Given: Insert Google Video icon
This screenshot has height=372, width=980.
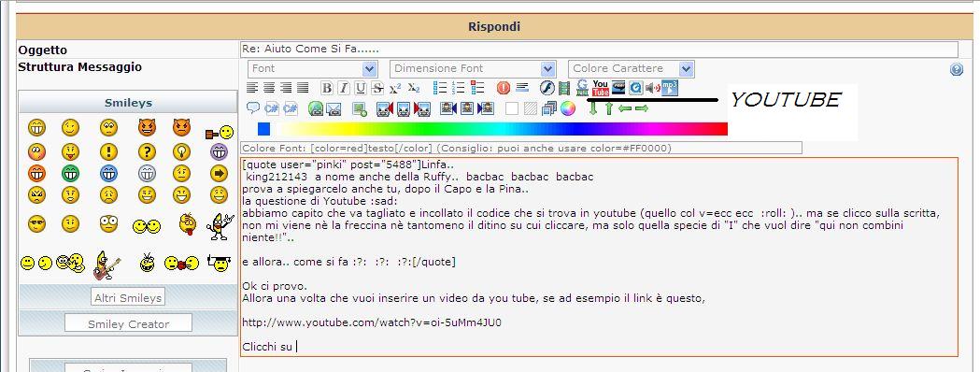Looking at the screenshot, I should 583,88.
